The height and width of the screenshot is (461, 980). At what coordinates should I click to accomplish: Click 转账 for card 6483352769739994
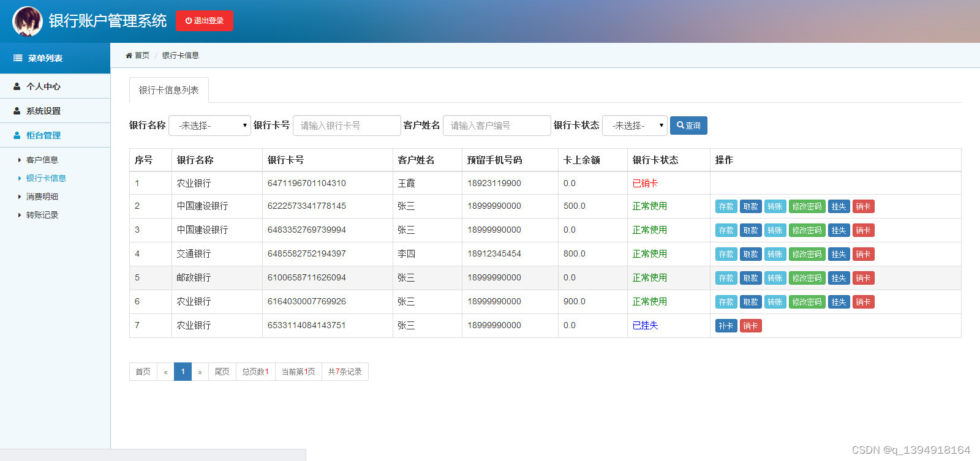coord(775,231)
